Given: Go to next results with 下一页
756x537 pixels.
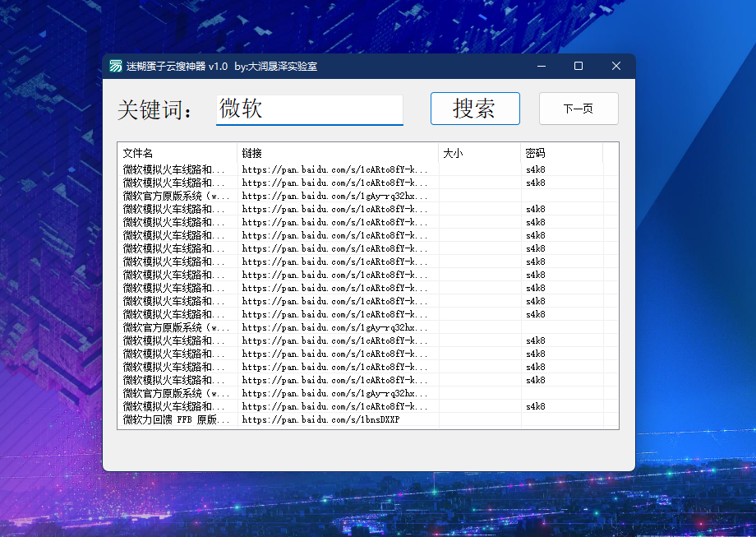Looking at the screenshot, I should (x=579, y=109).
